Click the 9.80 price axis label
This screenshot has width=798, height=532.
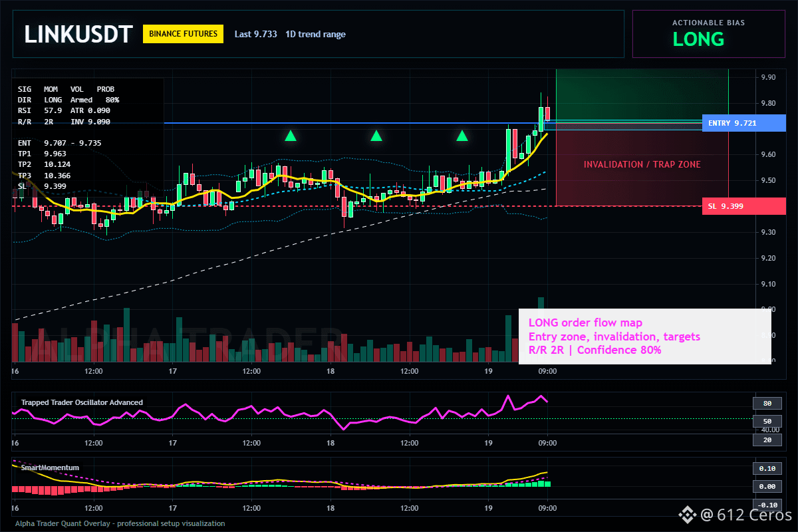768,104
